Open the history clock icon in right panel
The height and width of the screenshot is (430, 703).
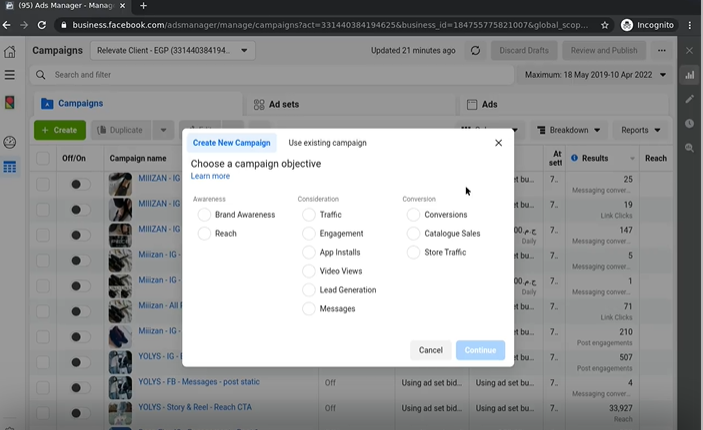click(690, 123)
